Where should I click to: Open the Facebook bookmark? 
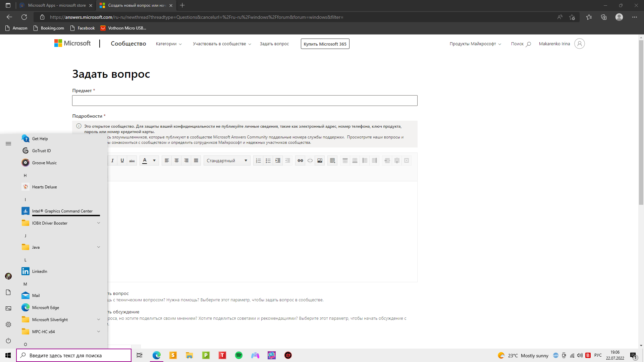point(83,28)
